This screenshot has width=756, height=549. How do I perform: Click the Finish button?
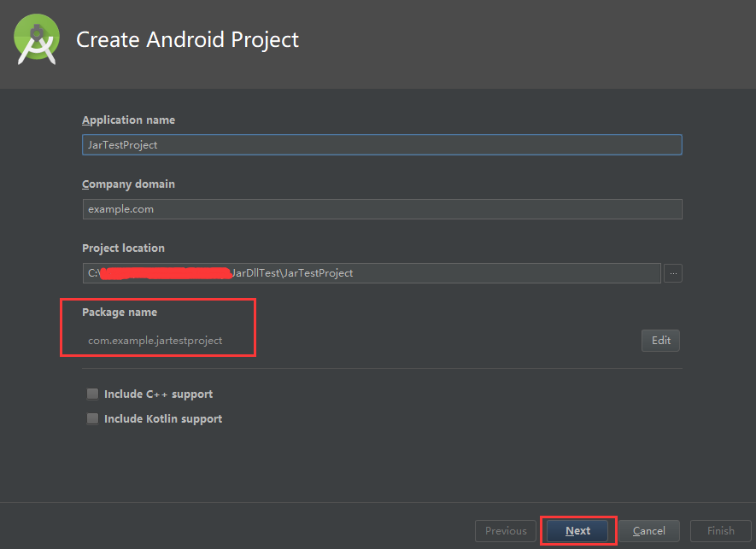point(721,531)
